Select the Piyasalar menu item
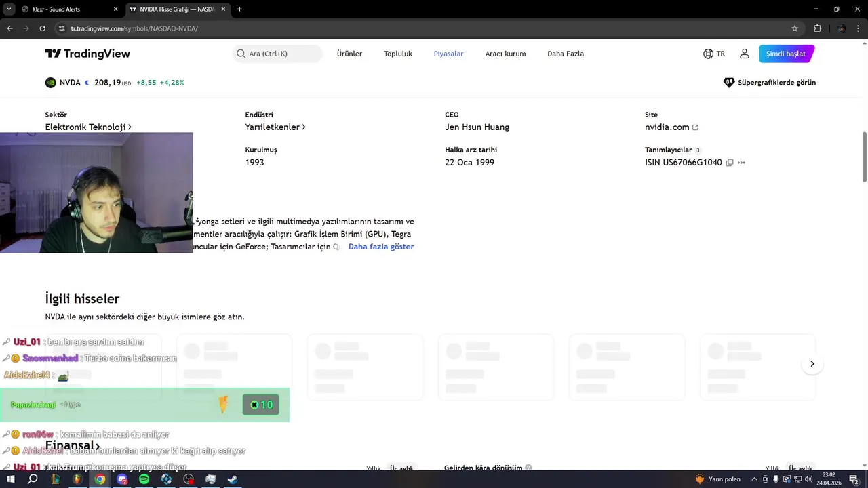This screenshot has height=488, width=868. click(448, 54)
